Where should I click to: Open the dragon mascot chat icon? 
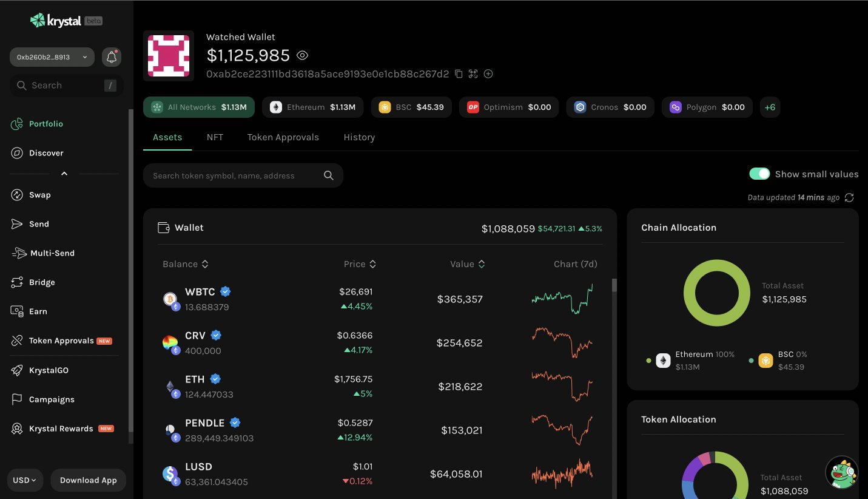click(x=842, y=472)
